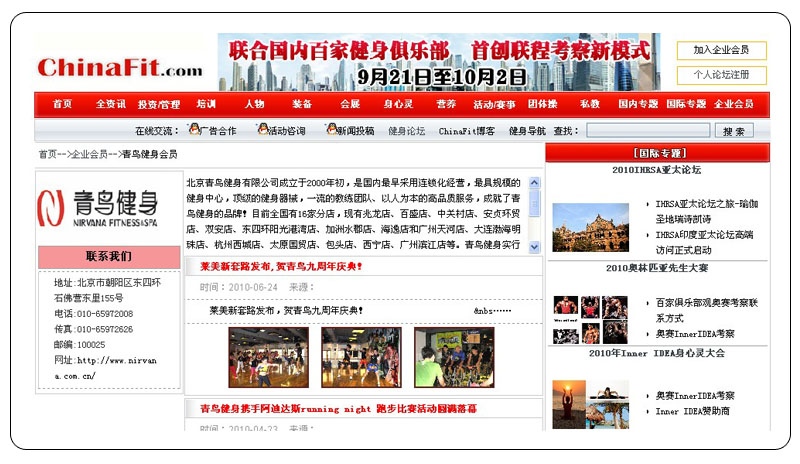Click 企业会员 in the breadcrumb

click(89, 154)
